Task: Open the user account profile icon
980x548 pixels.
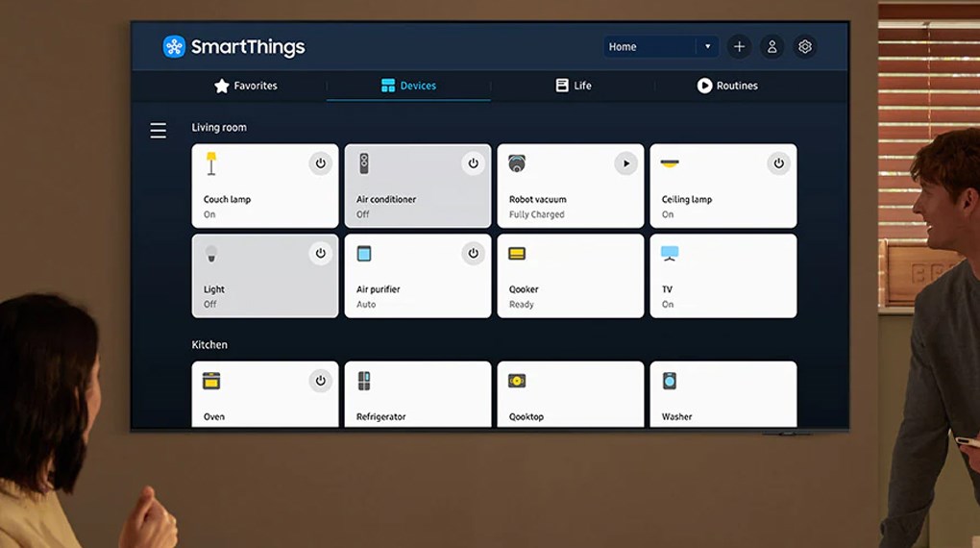Action: [772, 46]
